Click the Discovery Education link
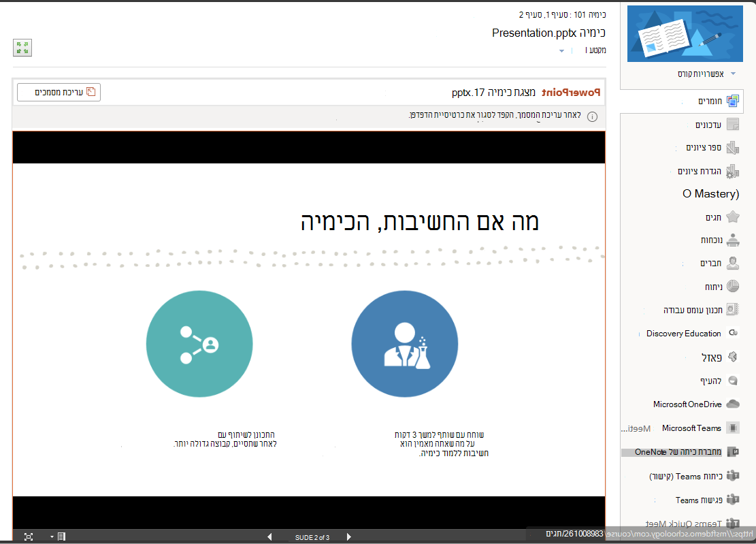The height and width of the screenshot is (544, 756). pos(684,333)
